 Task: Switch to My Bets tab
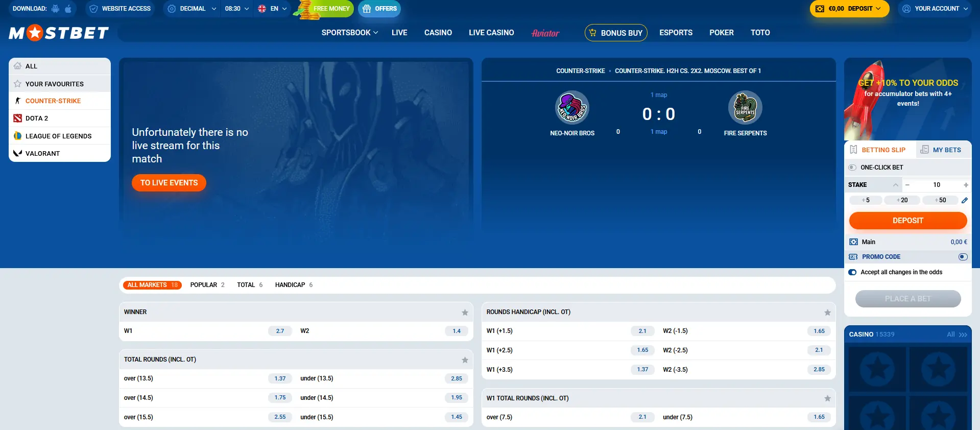pyautogui.click(x=943, y=150)
